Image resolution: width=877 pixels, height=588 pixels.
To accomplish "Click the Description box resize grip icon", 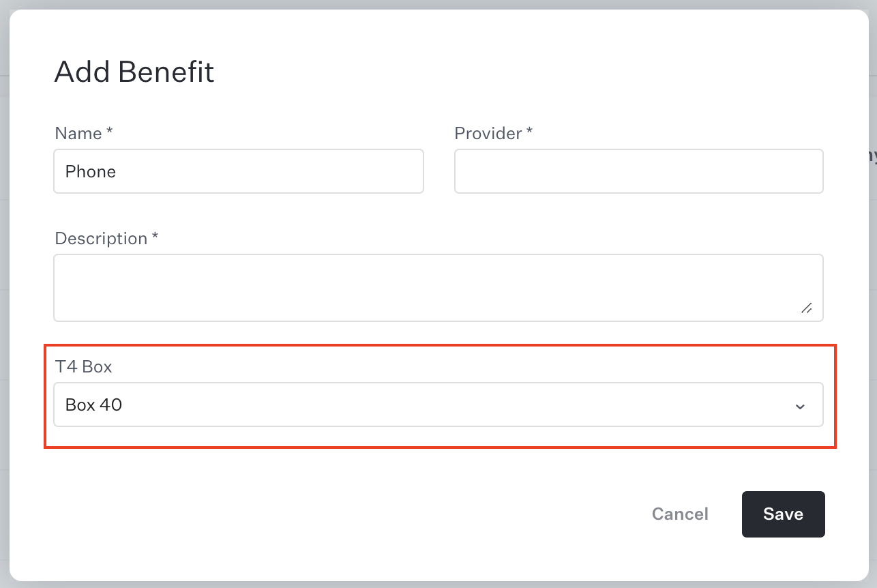I will tap(806, 308).
